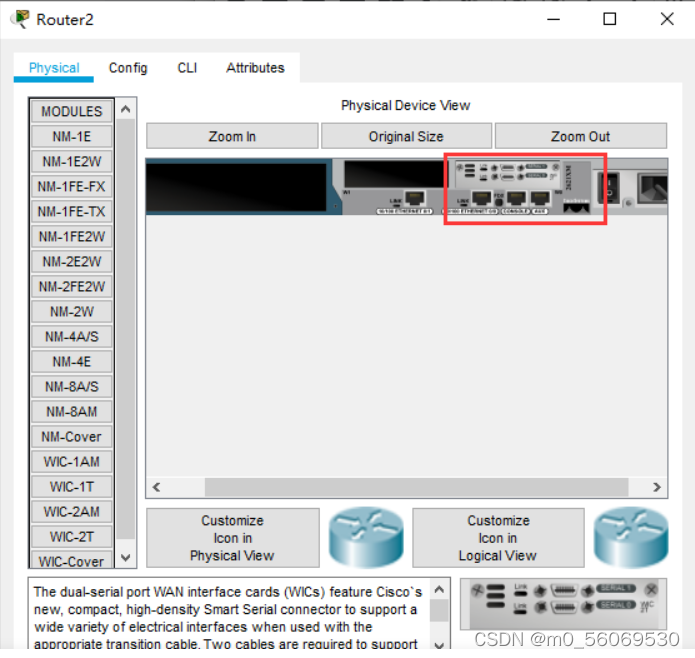Click the module description text box
Screen dimensions: 695x658
point(230,614)
